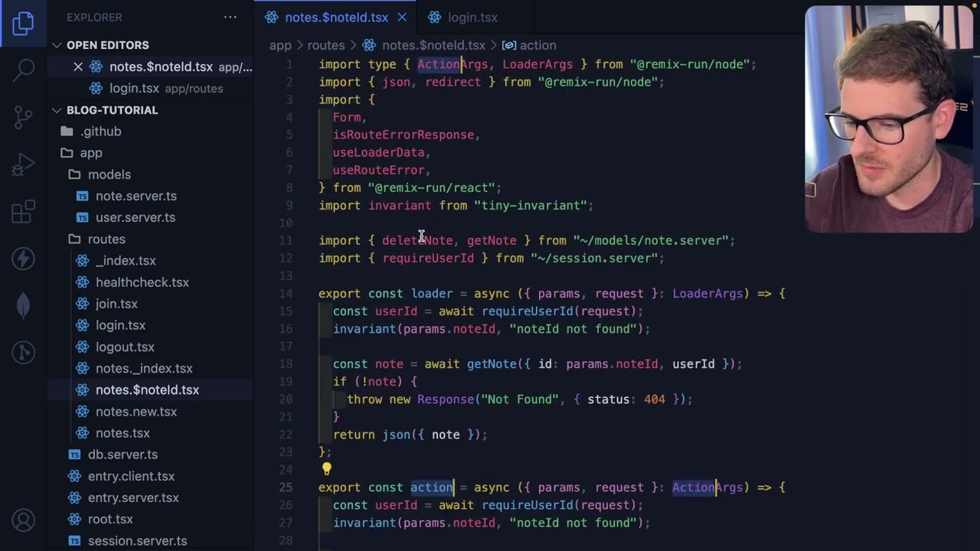The image size is (980, 551).
Task: Select the action breadcrumb segment
Action: (537, 45)
